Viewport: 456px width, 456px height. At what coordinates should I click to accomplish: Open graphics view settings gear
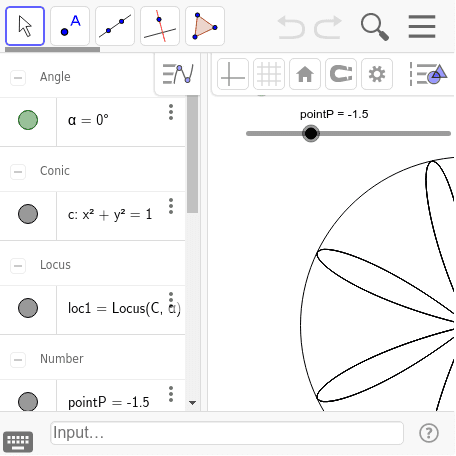377,74
